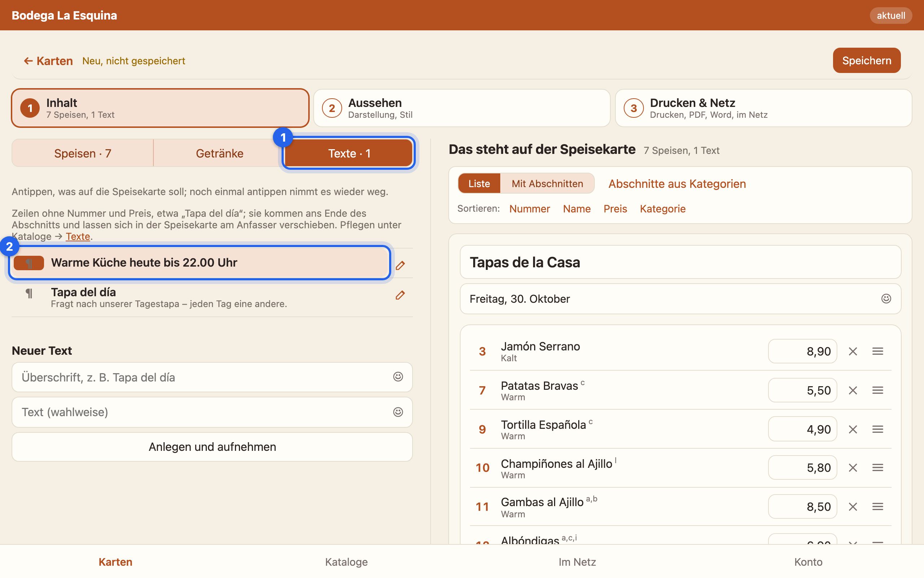Switch the view to Mit Abschnitten
The width and height of the screenshot is (924, 578).
pos(547,184)
